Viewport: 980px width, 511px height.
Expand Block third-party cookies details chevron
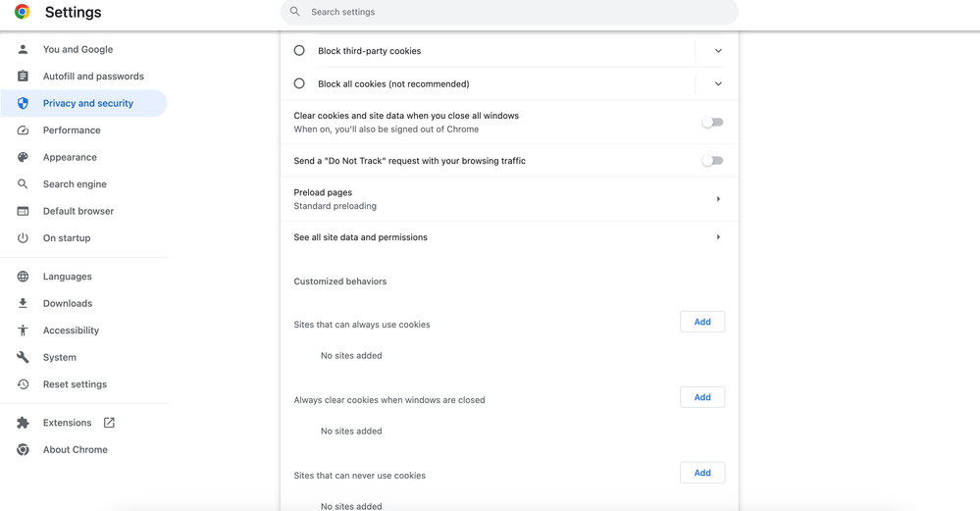point(718,51)
